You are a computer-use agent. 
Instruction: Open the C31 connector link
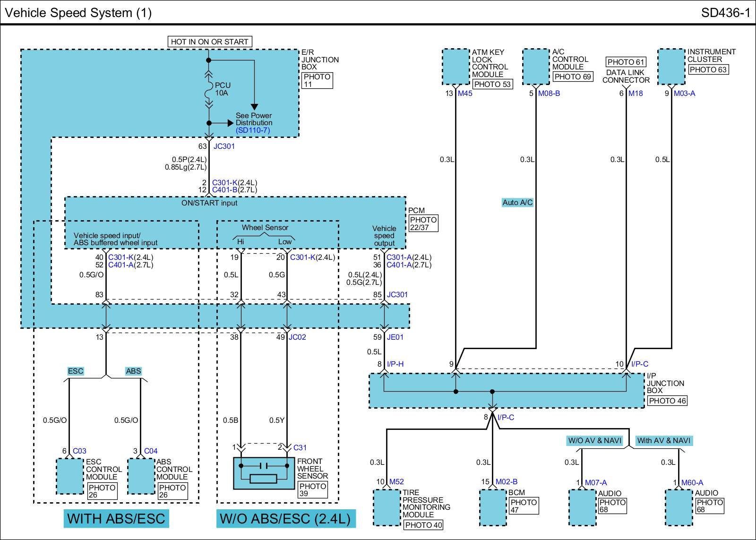pos(300,447)
